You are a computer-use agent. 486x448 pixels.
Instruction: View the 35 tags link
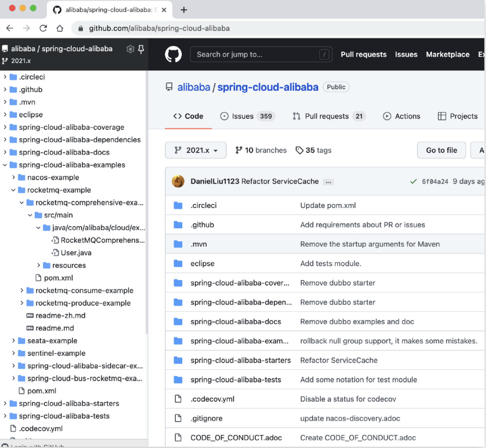tap(314, 150)
